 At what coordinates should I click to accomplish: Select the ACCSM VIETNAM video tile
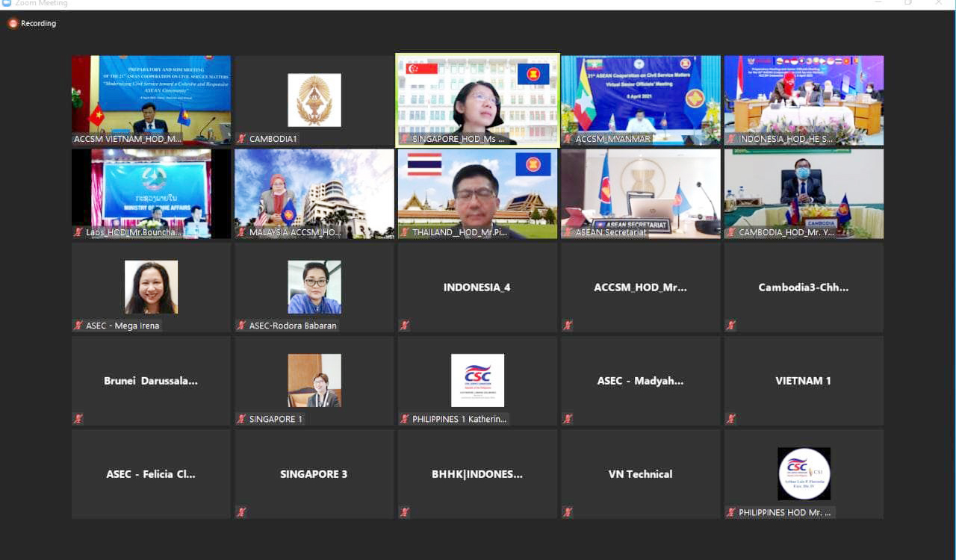point(151,99)
